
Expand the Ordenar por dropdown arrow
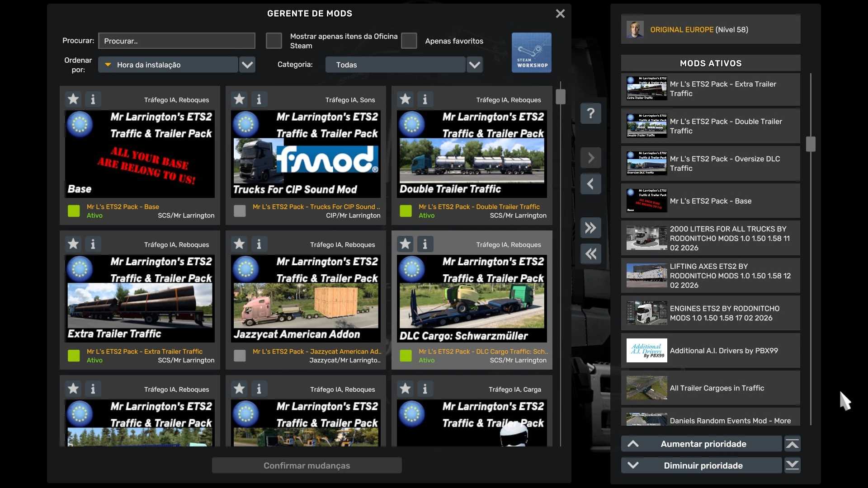point(247,65)
